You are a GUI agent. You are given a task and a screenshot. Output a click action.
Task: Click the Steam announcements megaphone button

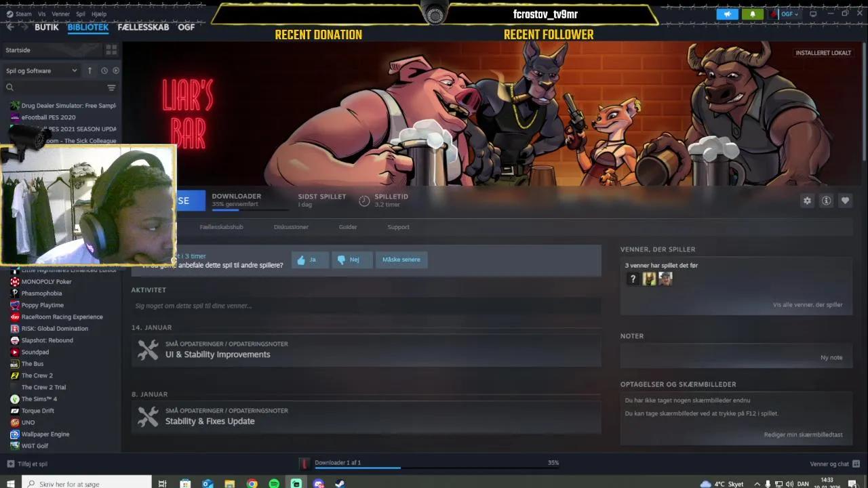click(727, 14)
